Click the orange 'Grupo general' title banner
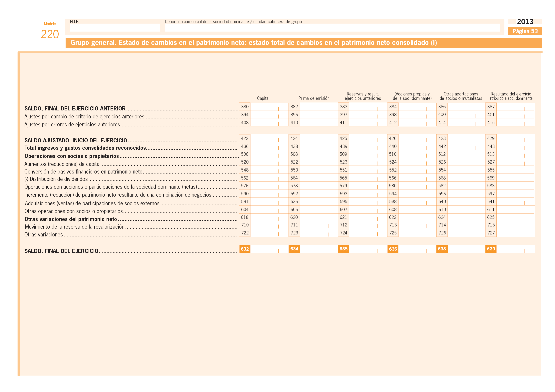The height and width of the screenshot is (392, 555). point(304,43)
